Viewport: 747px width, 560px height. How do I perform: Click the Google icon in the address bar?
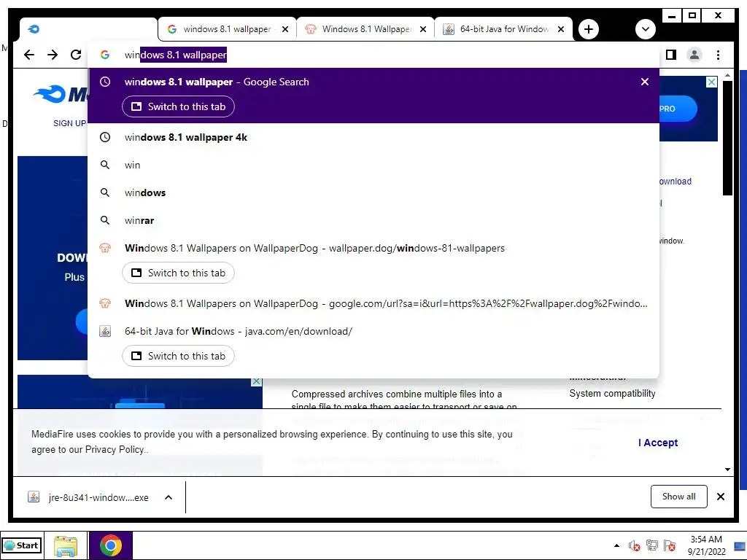pos(105,55)
